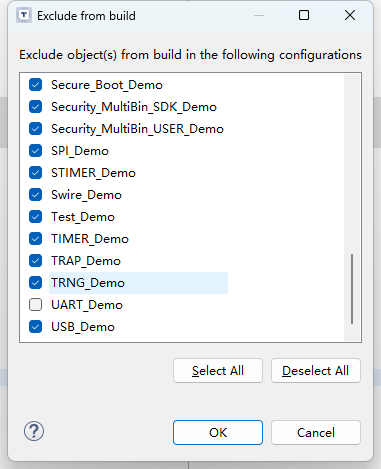Image resolution: width=381 pixels, height=469 pixels.
Task: Select the TIMER_Demo label
Action: (90, 239)
